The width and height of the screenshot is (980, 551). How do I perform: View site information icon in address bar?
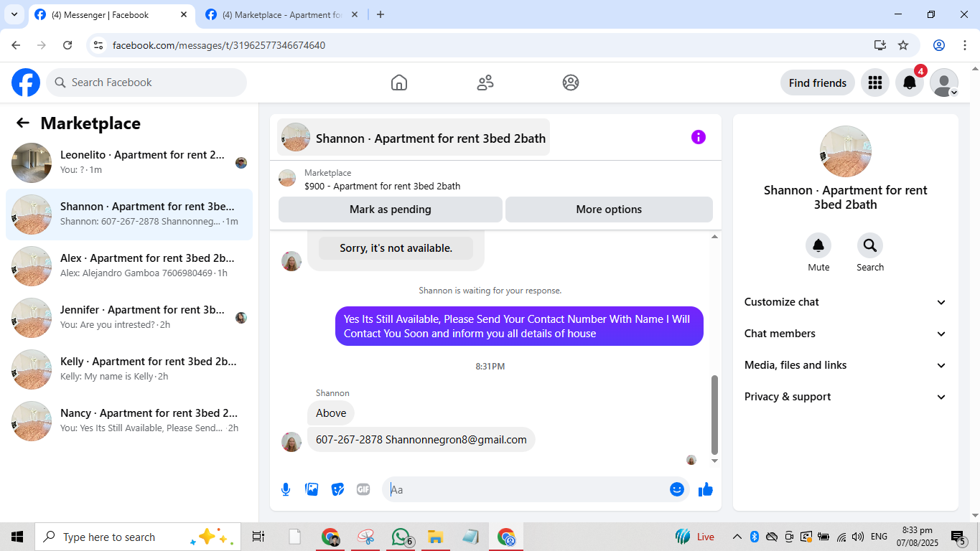[x=99, y=45]
